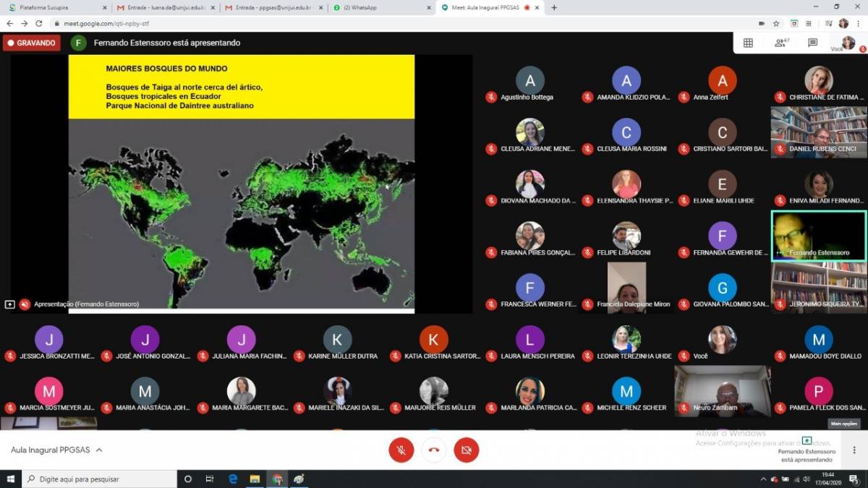Screen dimensions: 868x488
Task: Open the Chrome three-dot menu
Action: pos(858,23)
